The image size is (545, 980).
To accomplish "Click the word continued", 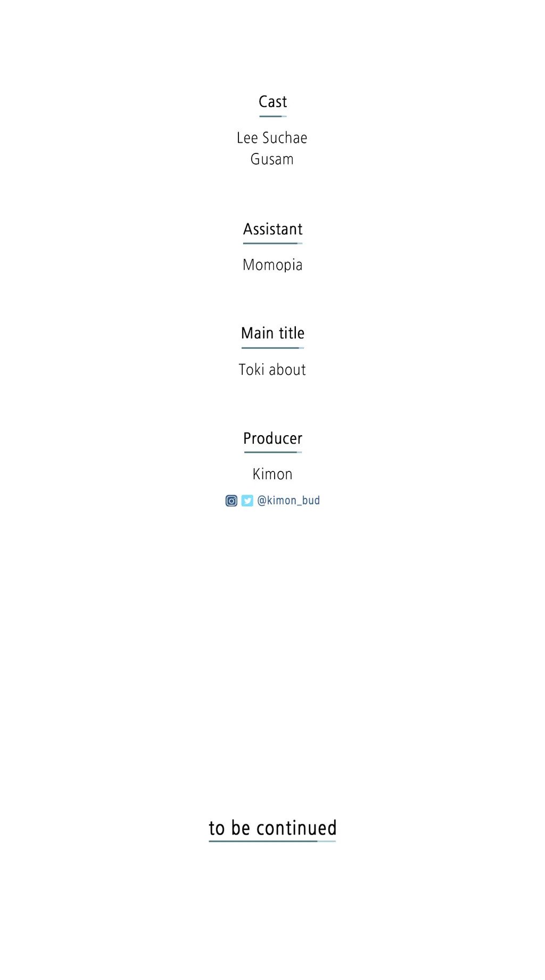I will tap(296, 828).
